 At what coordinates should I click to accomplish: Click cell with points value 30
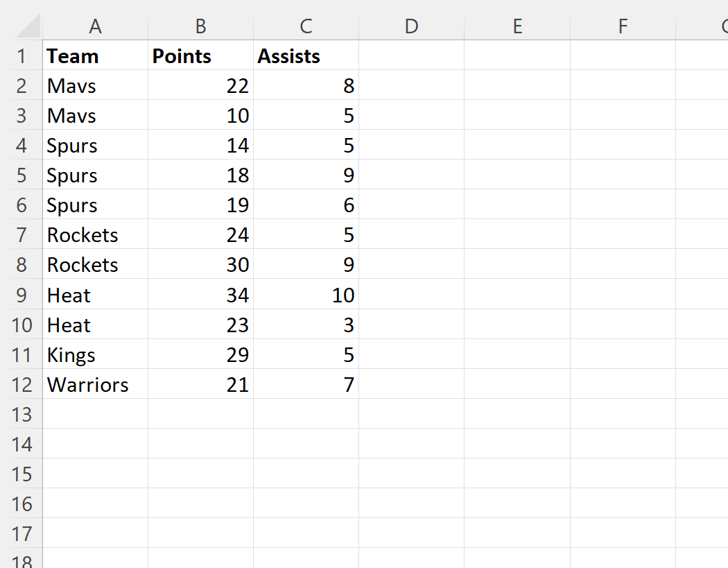pyautogui.click(x=200, y=265)
